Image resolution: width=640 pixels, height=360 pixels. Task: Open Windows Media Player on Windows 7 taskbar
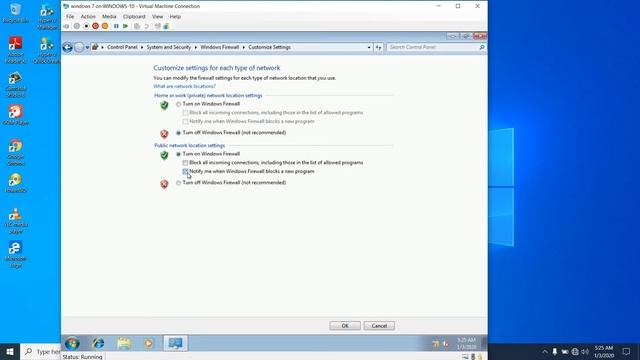pyautogui.click(x=149, y=344)
